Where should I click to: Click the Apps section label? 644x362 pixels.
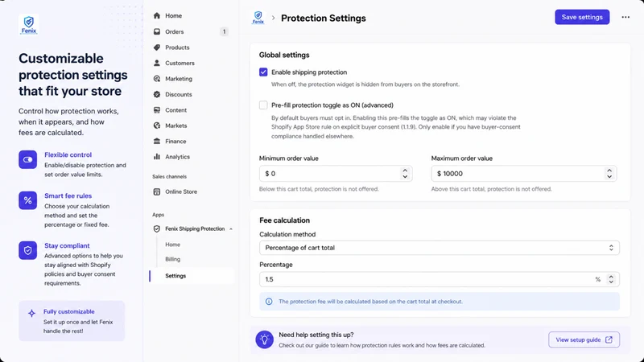(158, 215)
